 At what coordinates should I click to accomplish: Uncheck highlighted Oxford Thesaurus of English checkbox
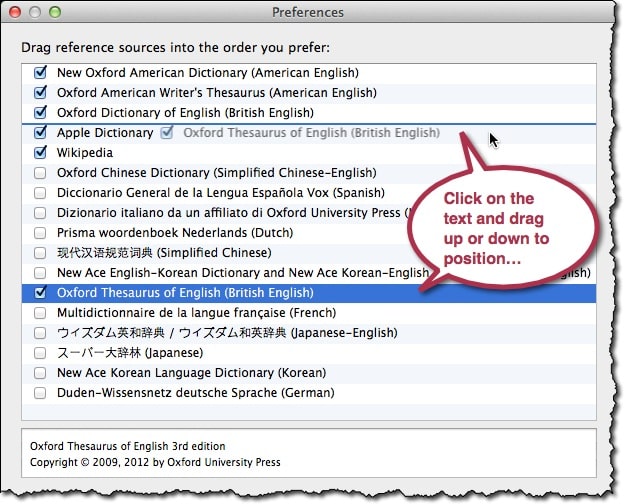40,293
